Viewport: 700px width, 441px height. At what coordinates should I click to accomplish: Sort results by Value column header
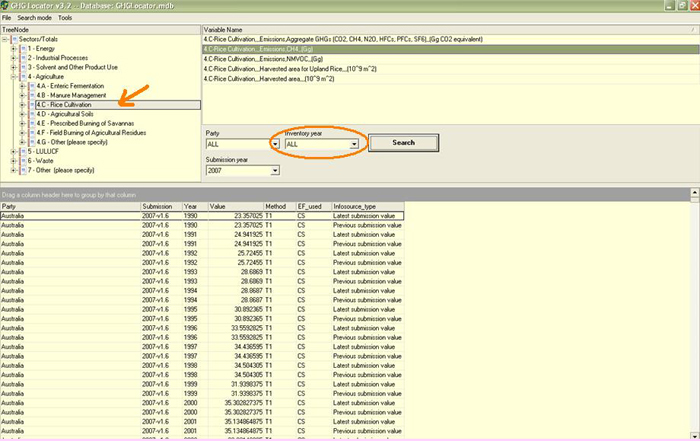coord(222,206)
